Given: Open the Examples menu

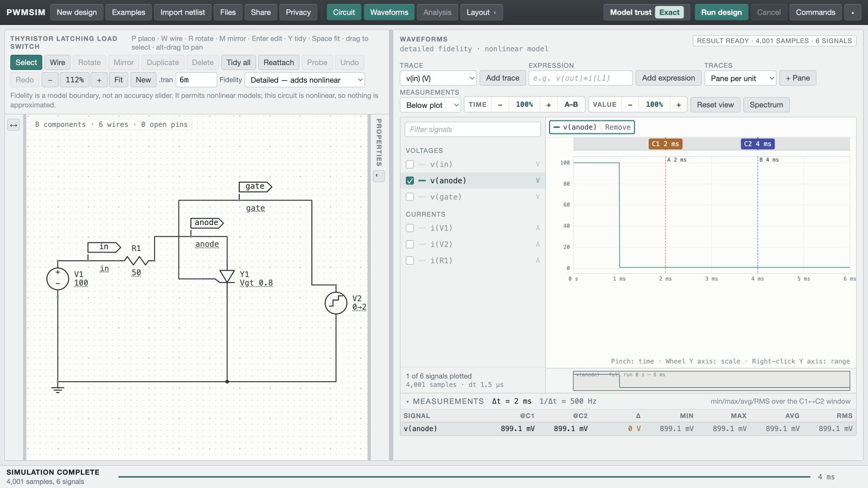Looking at the screenshot, I should 129,12.
